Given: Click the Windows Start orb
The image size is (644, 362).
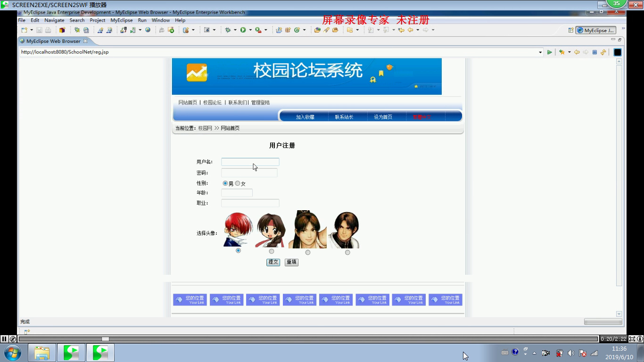Looking at the screenshot, I should [13, 353].
